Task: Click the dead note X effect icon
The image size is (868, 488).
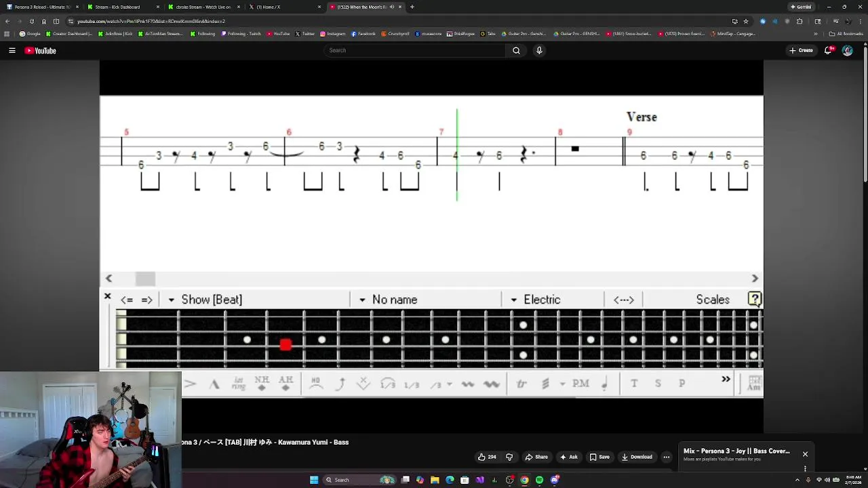Action: 363,384
